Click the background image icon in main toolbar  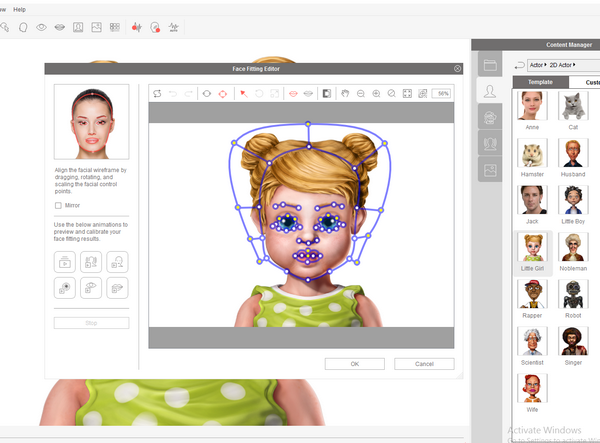coord(96,27)
